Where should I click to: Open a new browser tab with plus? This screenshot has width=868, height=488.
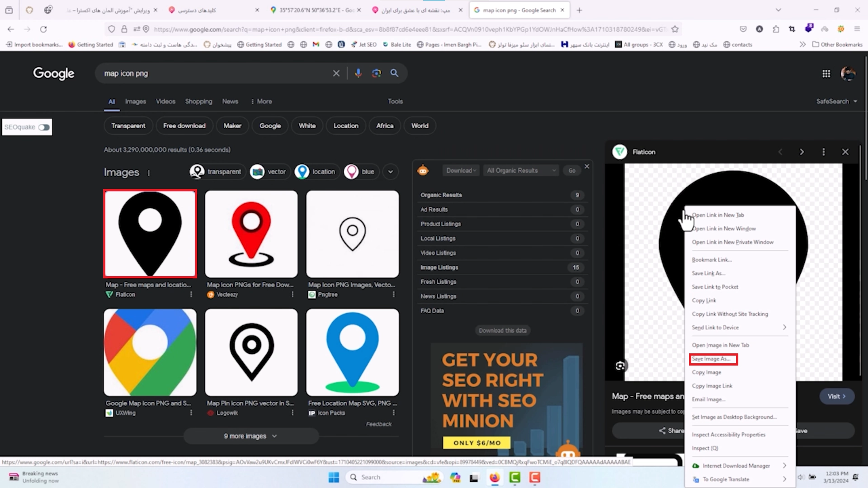tap(579, 10)
